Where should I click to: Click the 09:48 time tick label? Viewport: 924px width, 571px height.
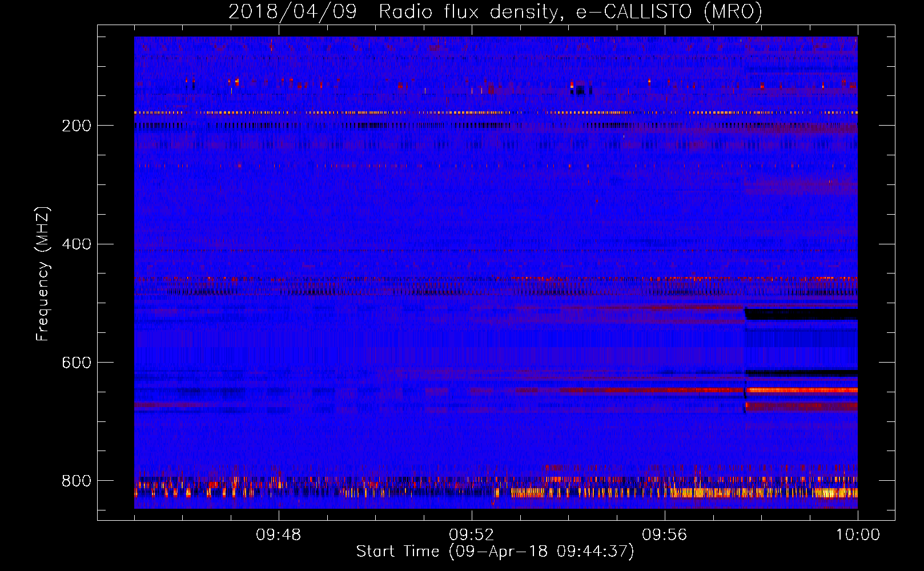click(x=278, y=535)
